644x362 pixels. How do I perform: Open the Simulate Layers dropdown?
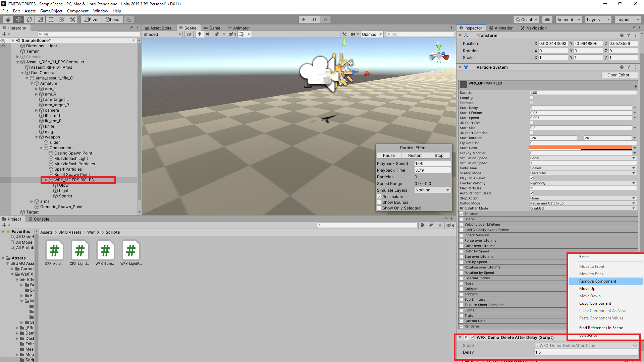(432, 190)
